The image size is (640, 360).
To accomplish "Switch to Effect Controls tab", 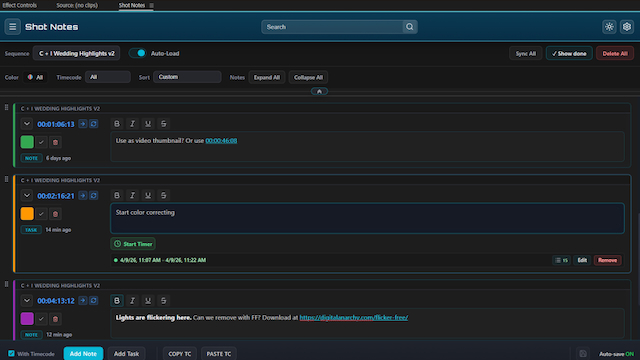I will [19, 5].
